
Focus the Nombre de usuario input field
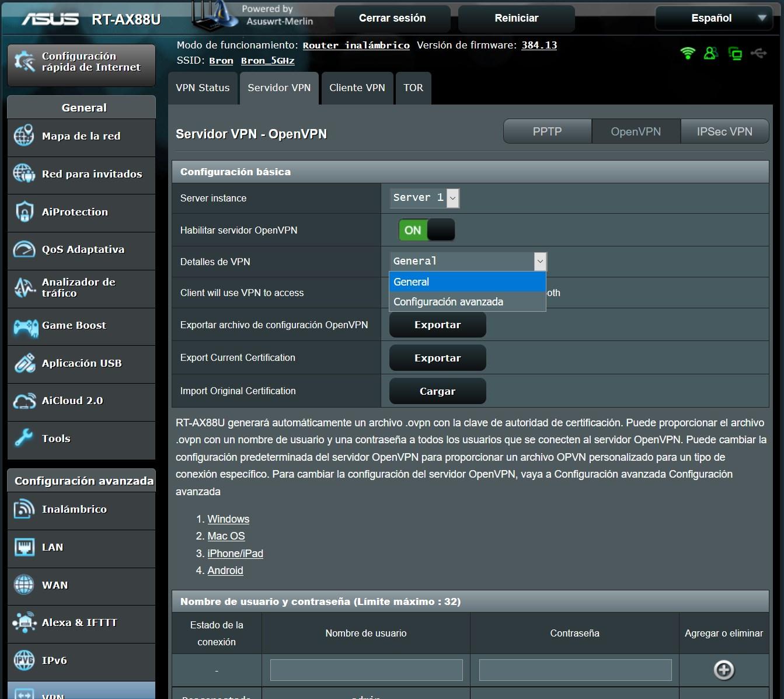tap(367, 670)
